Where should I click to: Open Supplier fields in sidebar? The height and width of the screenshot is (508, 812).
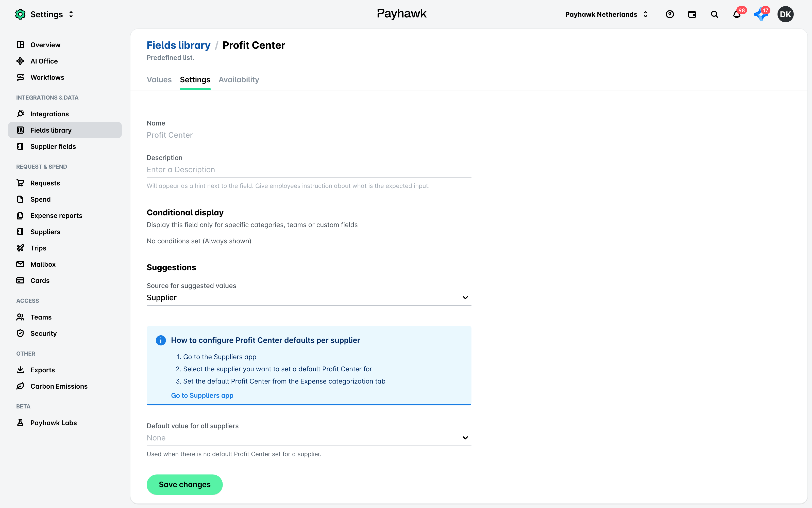65,147
